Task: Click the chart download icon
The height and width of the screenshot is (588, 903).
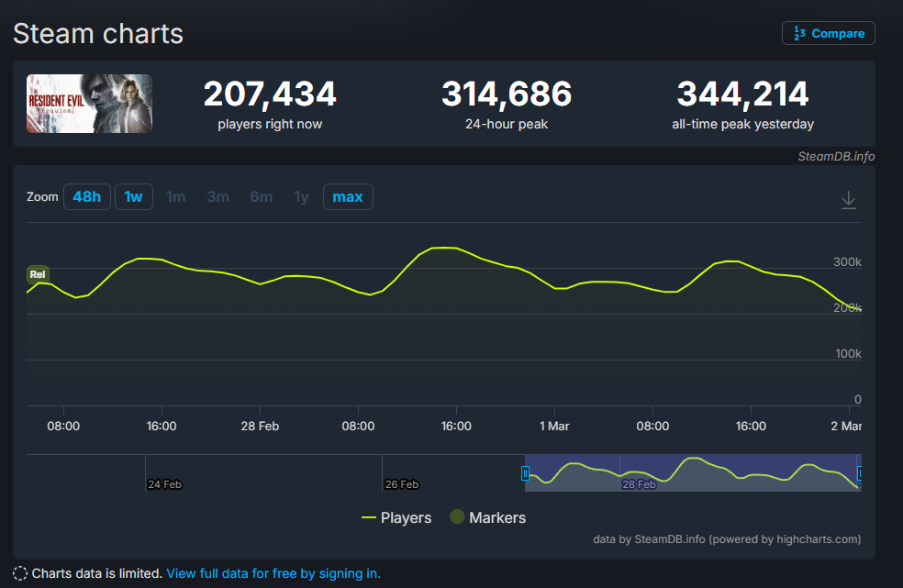Action: [849, 200]
